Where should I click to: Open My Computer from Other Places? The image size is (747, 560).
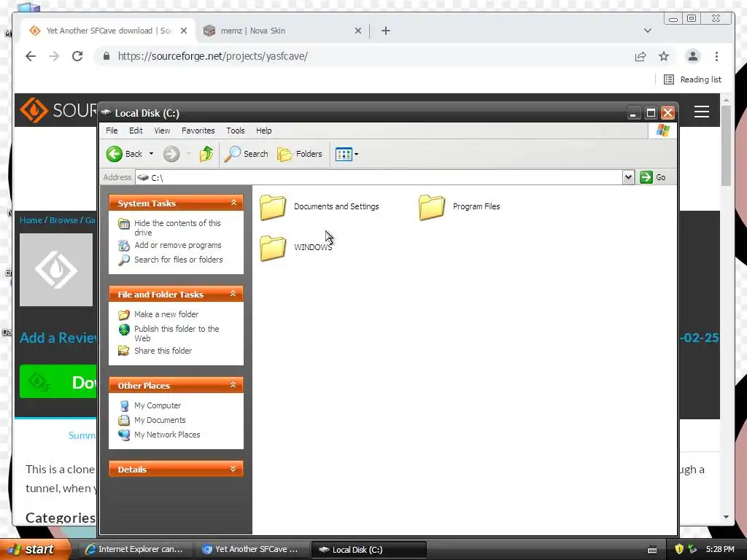[158, 405]
